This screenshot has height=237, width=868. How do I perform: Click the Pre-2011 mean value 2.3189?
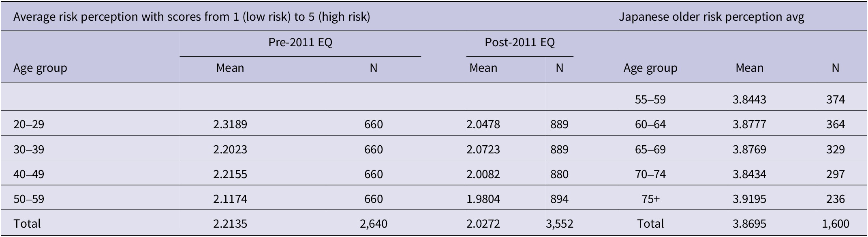230,124
